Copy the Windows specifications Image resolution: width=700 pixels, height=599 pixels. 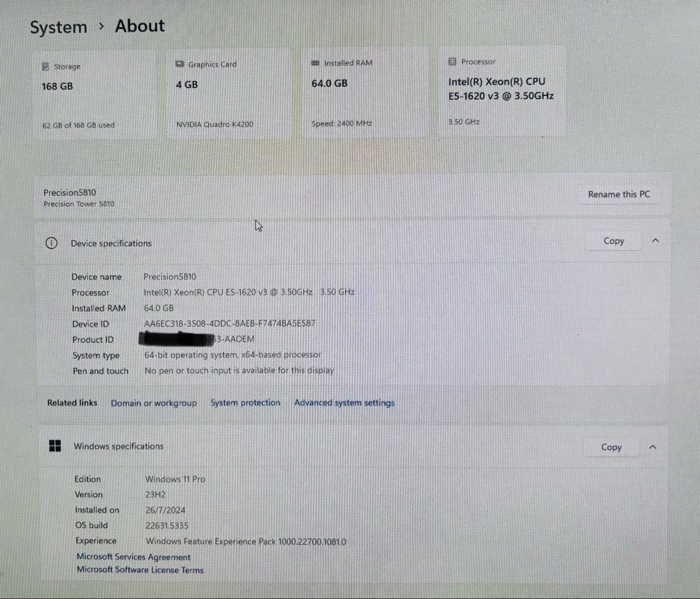(x=611, y=447)
